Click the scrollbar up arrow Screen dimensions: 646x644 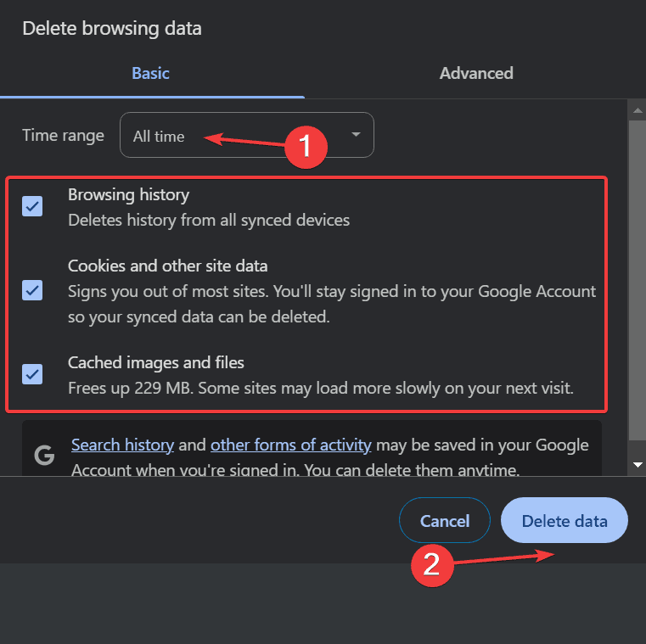coord(638,110)
